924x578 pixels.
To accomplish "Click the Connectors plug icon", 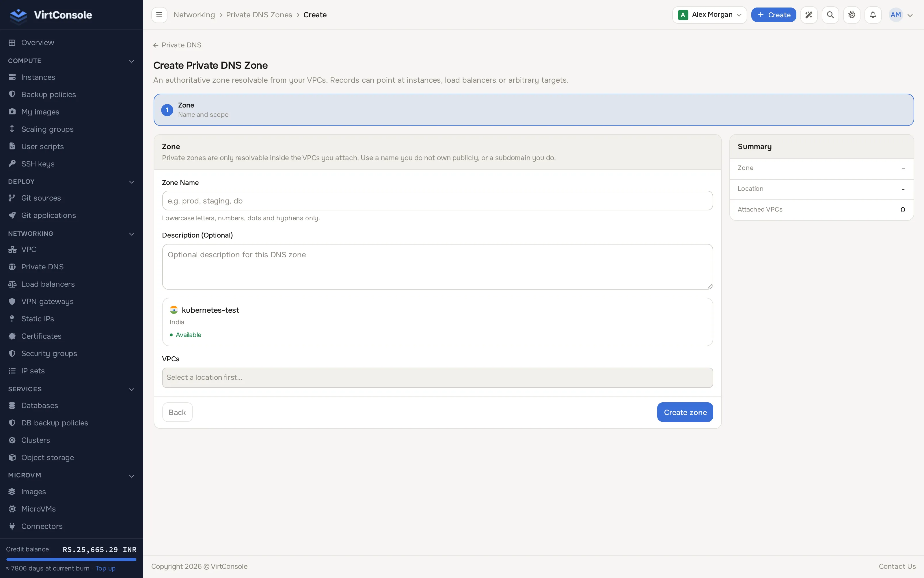I will point(12,526).
